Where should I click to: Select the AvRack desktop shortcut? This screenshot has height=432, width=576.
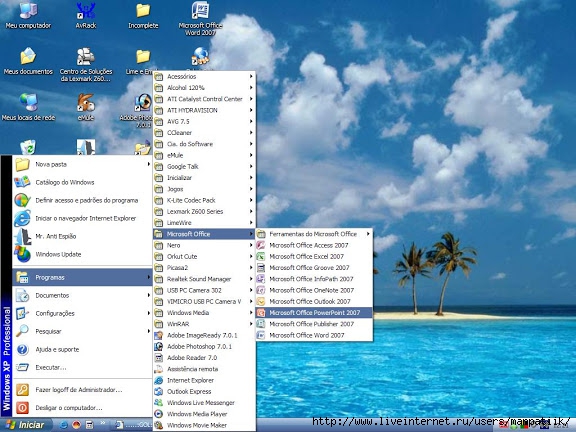tap(86, 15)
